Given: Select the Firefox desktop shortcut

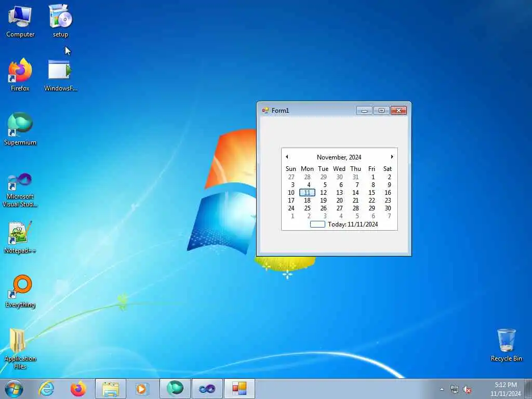Looking at the screenshot, I should pos(20,75).
